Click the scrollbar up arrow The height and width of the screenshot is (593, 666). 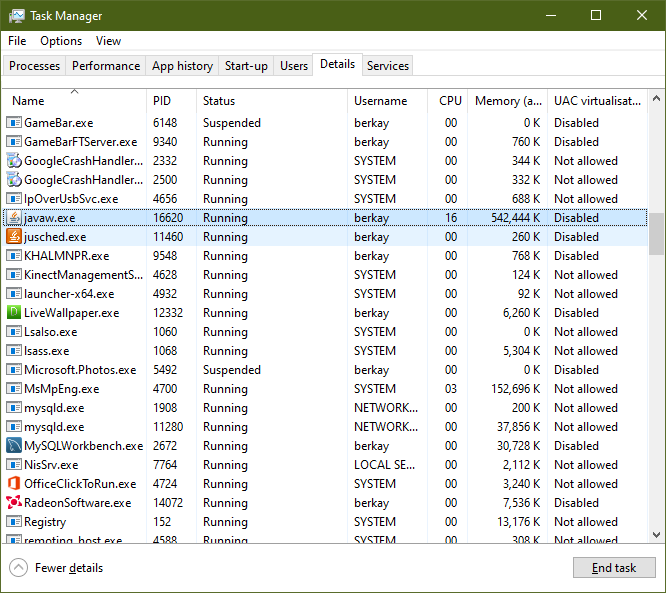pos(656,99)
